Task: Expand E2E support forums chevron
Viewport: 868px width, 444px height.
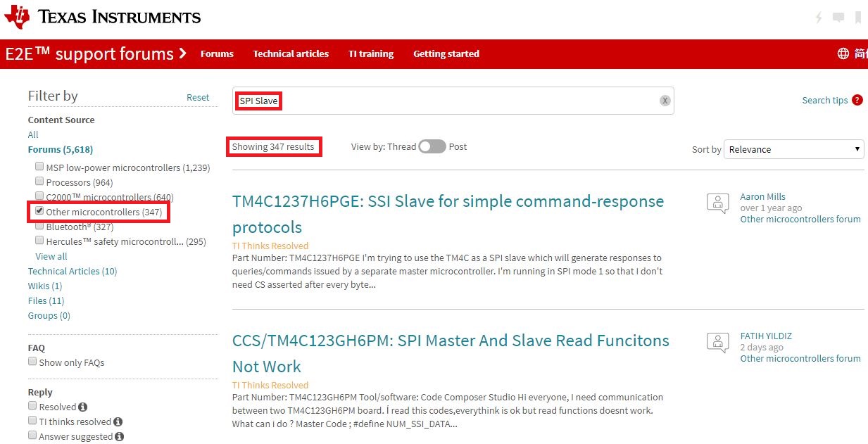Action: click(183, 53)
